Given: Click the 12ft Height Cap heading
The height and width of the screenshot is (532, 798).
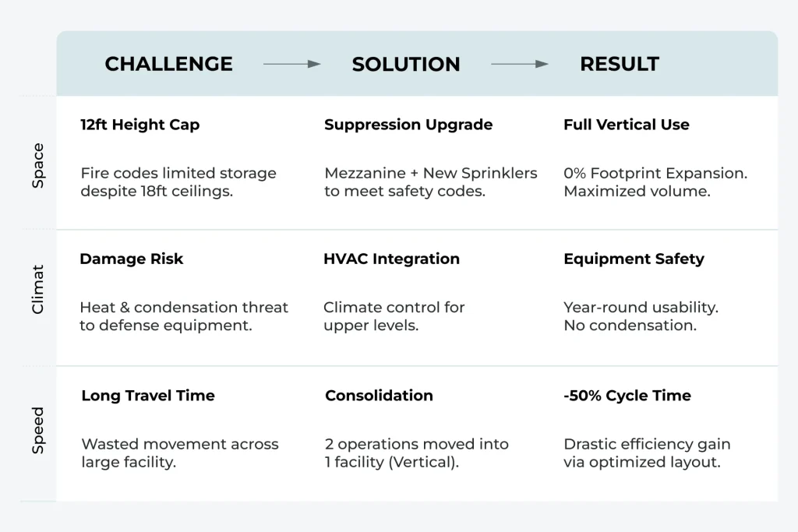Looking at the screenshot, I should [x=140, y=125].
